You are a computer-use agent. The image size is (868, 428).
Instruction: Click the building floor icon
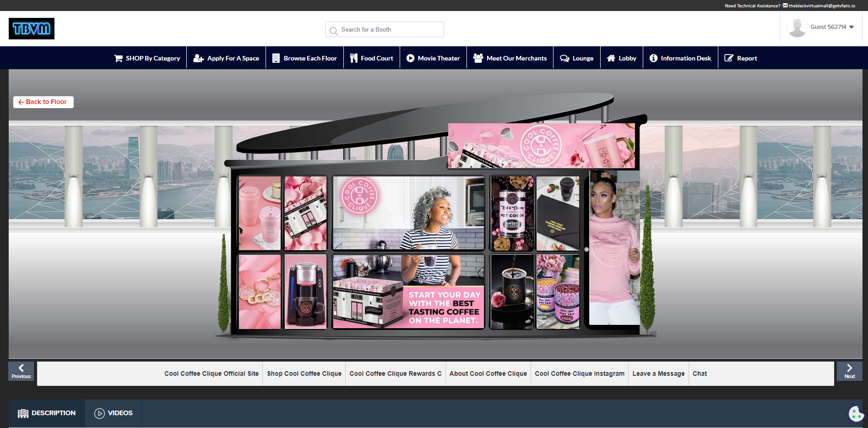276,58
